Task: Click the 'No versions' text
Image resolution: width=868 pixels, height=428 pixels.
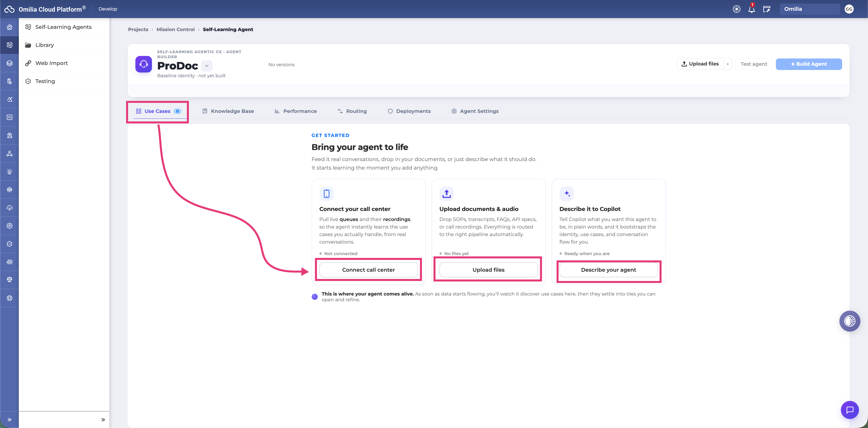Action: point(281,65)
